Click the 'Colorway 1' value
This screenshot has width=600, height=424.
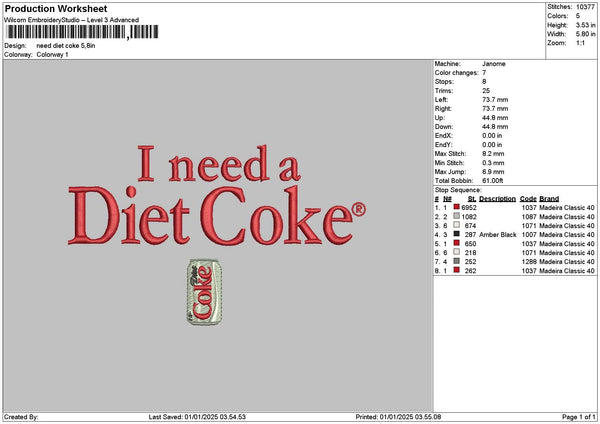coord(52,55)
